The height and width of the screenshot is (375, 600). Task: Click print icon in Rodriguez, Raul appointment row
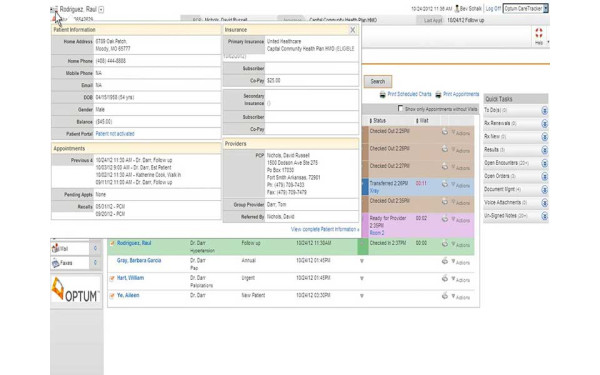(x=445, y=243)
